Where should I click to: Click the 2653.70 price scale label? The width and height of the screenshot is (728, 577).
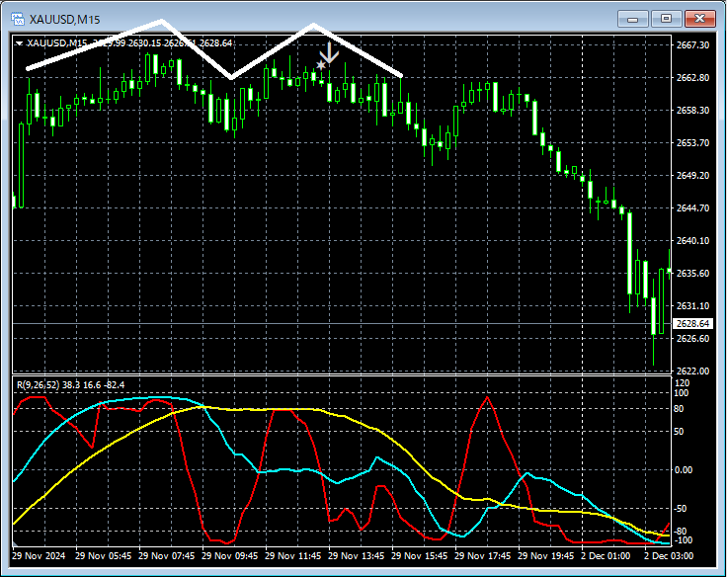click(692, 142)
